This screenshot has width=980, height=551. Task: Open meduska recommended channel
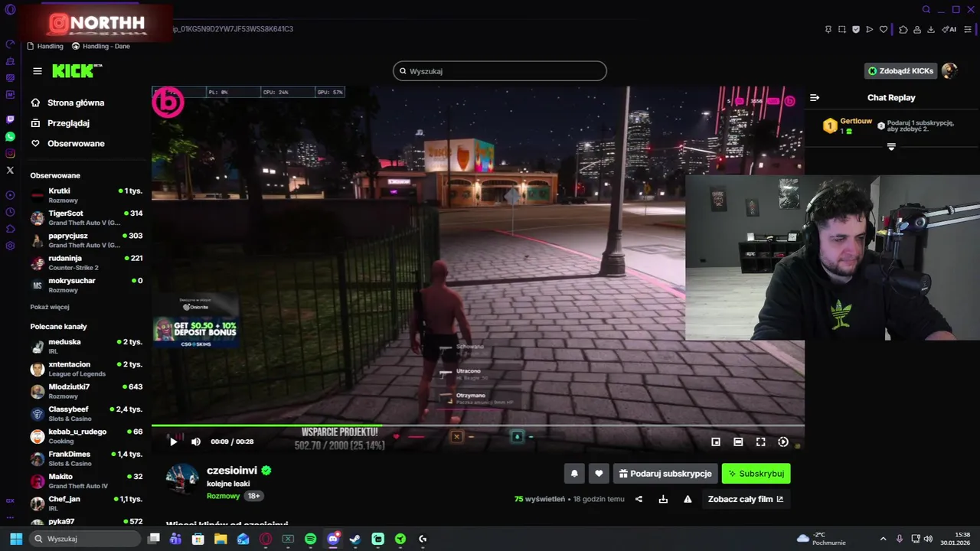[x=87, y=346]
